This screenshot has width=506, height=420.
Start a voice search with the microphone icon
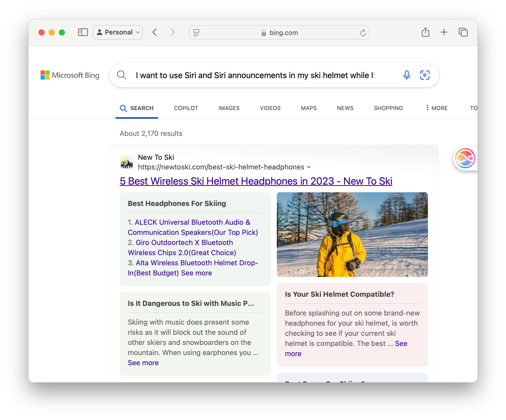click(x=407, y=75)
